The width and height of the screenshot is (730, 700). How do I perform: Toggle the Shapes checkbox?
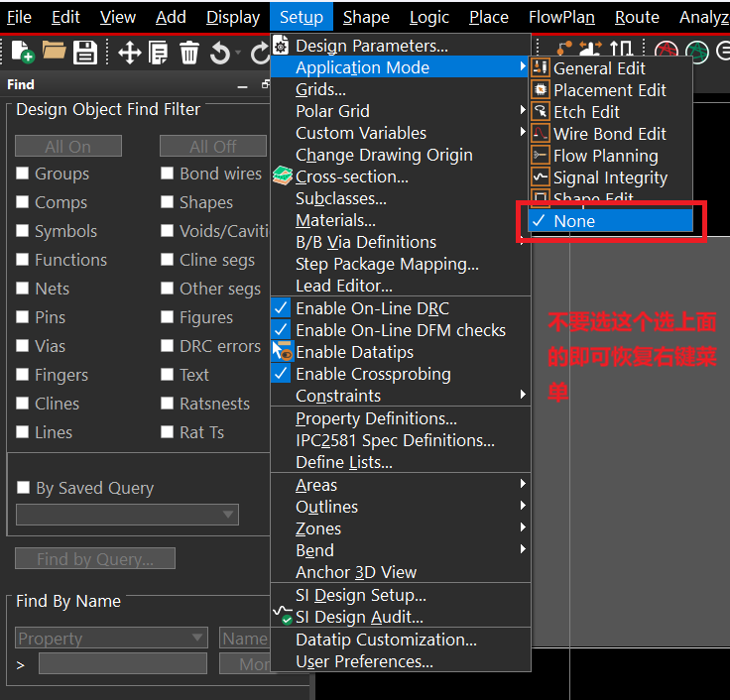168,202
